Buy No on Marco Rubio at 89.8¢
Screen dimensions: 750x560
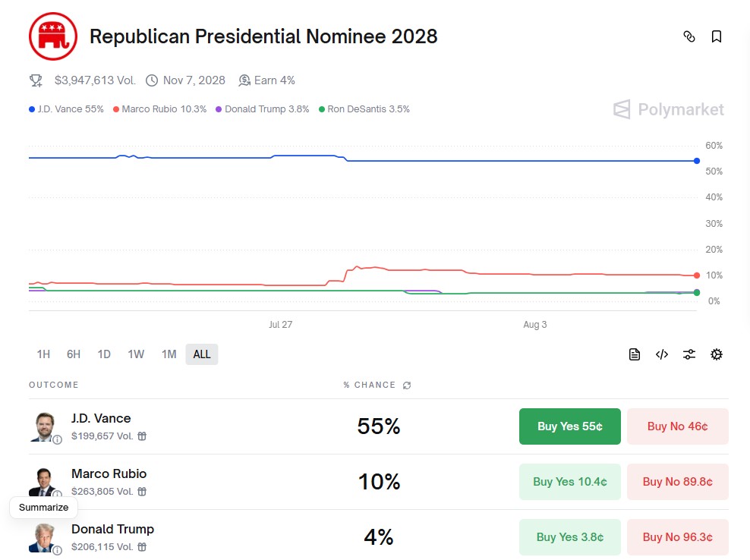677,482
